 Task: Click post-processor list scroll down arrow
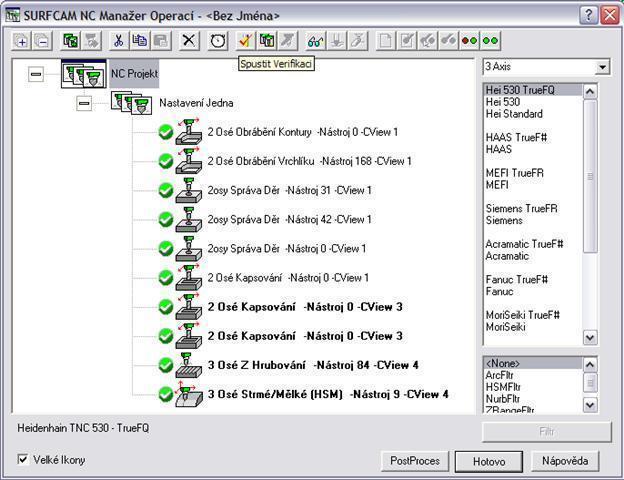click(x=590, y=338)
